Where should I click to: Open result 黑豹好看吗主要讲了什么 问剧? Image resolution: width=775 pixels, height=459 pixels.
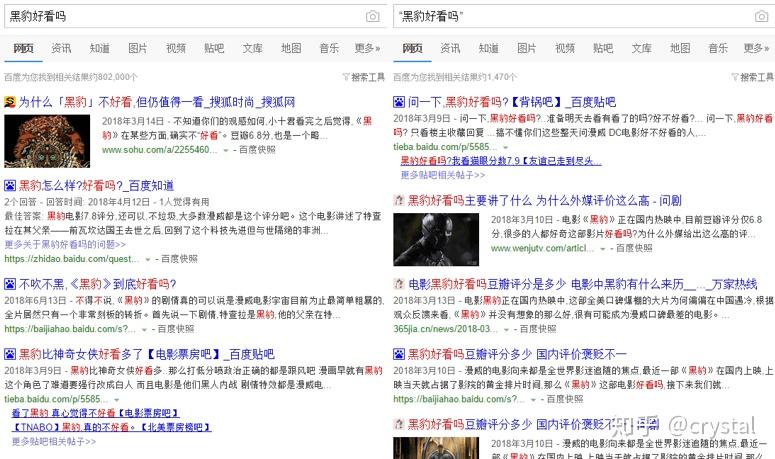tap(545, 200)
